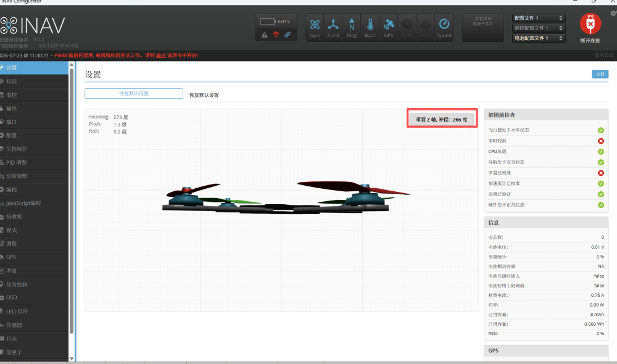Open the OSD sidebar tab
The height and width of the screenshot is (364, 617).
[34, 297]
